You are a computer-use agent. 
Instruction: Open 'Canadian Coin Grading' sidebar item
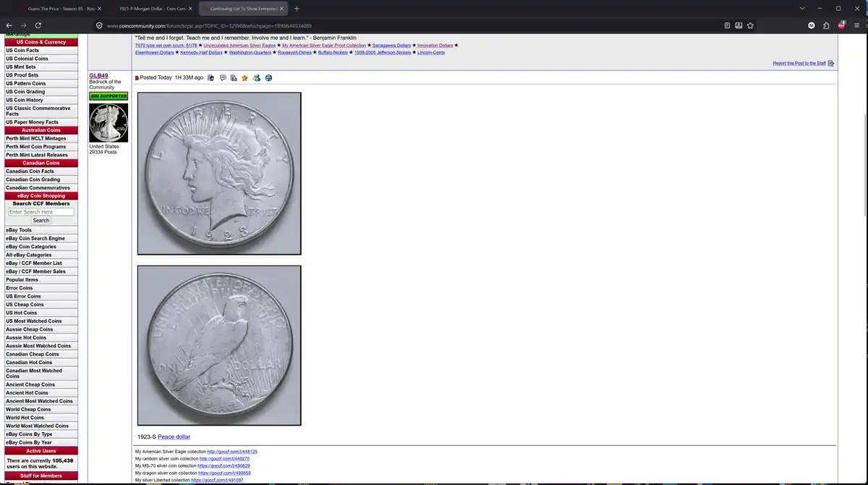(41, 180)
